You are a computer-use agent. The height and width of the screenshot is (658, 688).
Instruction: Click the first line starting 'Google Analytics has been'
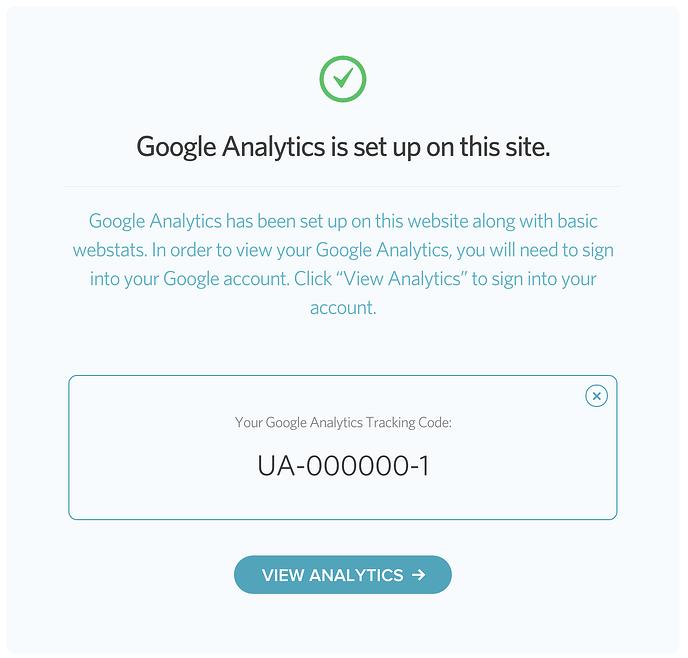(343, 222)
